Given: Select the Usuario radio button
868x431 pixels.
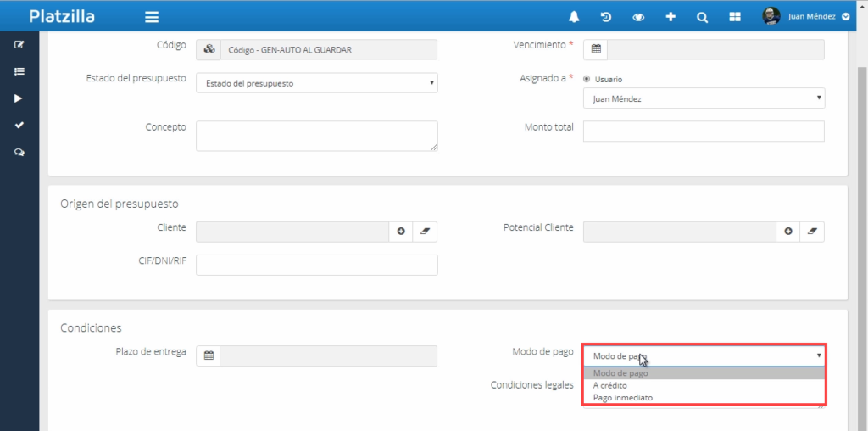Looking at the screenshot, I should 587,79.
